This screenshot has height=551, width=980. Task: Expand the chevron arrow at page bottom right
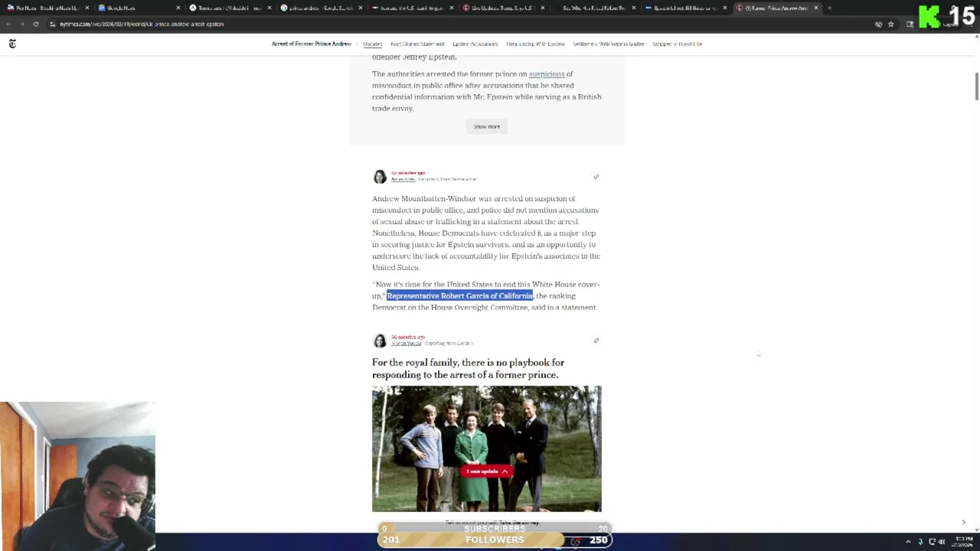[963, 523]
